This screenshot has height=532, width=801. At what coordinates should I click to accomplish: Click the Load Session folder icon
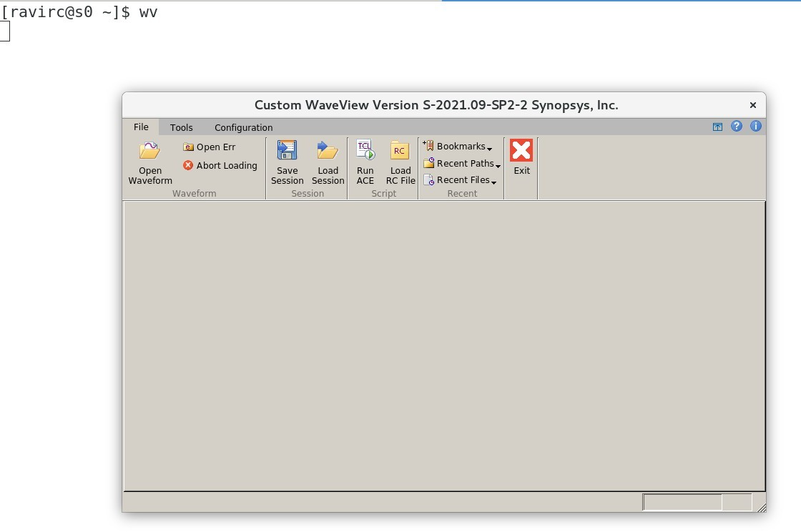pos(328,151)
